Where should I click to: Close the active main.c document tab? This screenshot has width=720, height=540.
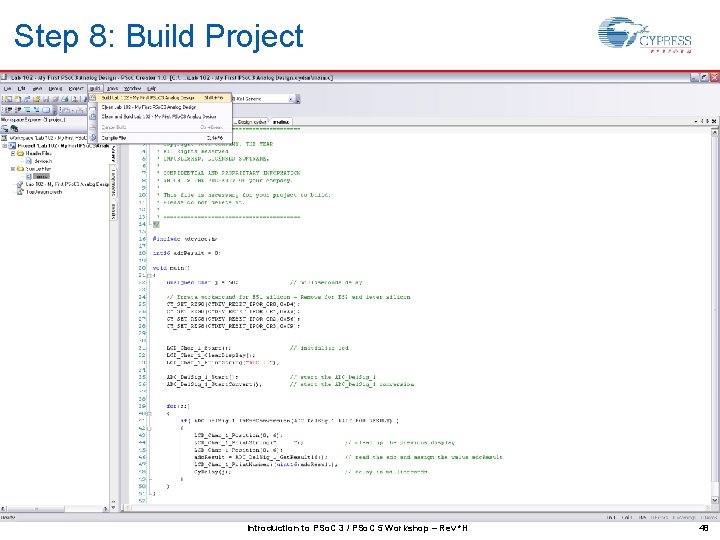[714, 121]
